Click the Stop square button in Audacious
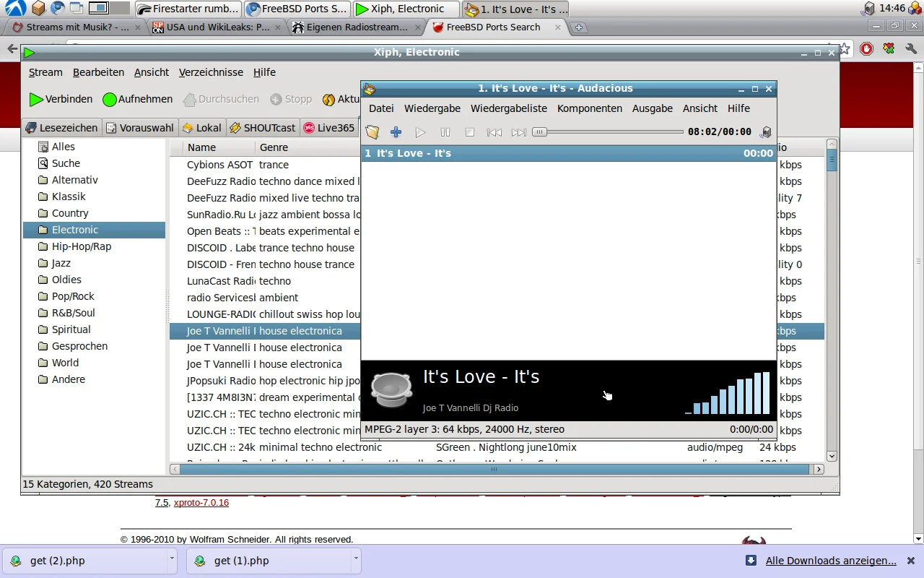Screen dimensions: 924x578 (x=469, y=132)
